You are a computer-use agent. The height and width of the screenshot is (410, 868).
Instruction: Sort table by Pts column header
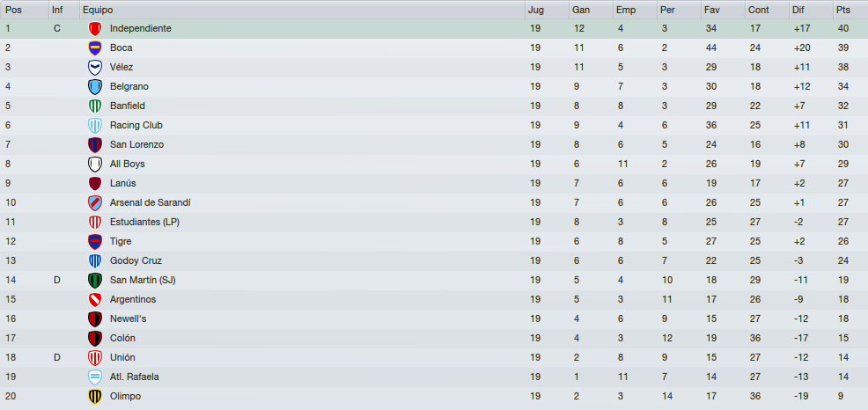[x=850, y=10]
